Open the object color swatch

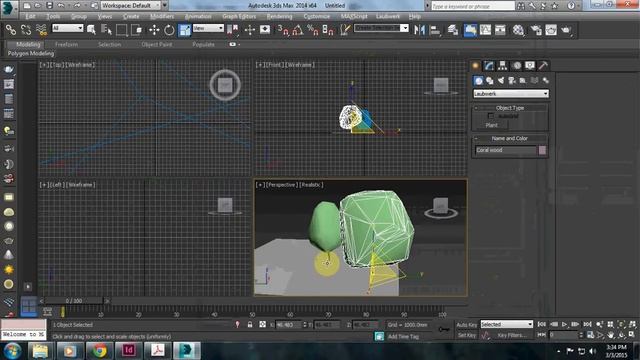pos(542,150)
